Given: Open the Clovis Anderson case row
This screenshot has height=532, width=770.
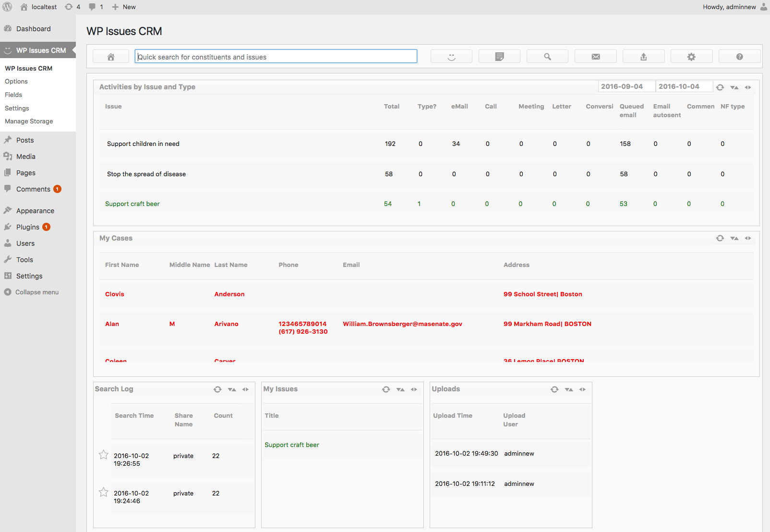Looking at the screenshot, I should (x=426, y=294).
